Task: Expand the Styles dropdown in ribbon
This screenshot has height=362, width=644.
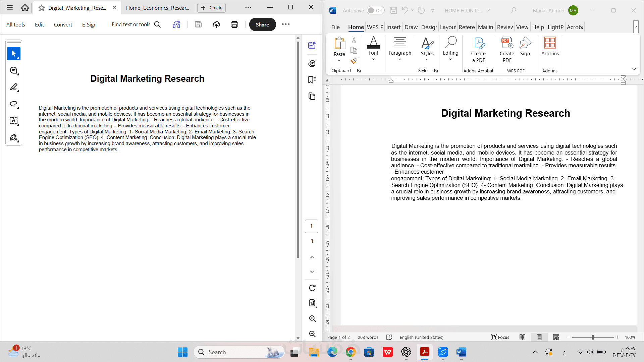Action: coord(427,60)
